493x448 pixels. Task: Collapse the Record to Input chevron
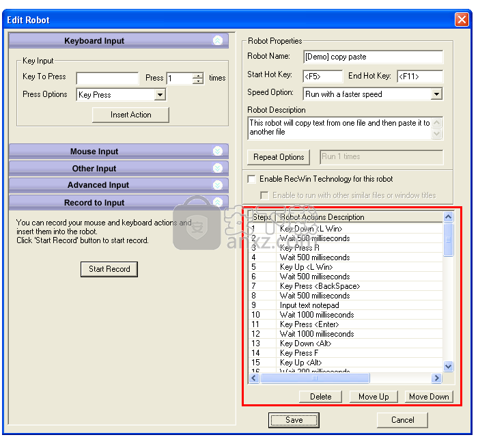coord(218,202)
